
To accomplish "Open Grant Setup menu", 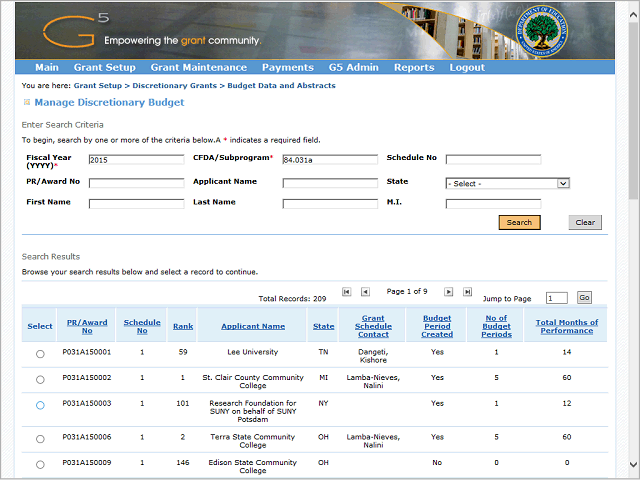I will click(104, 68).
